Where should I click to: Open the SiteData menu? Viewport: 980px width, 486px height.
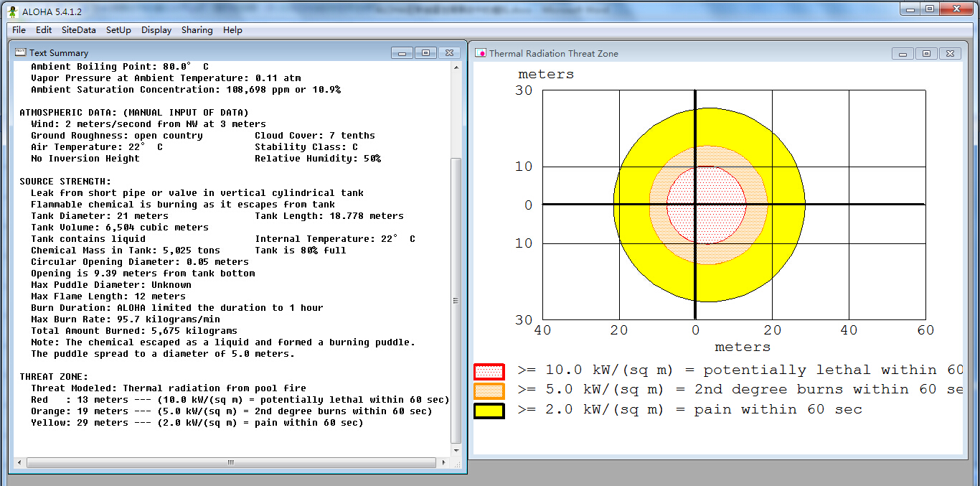click(x=78, y=30)
